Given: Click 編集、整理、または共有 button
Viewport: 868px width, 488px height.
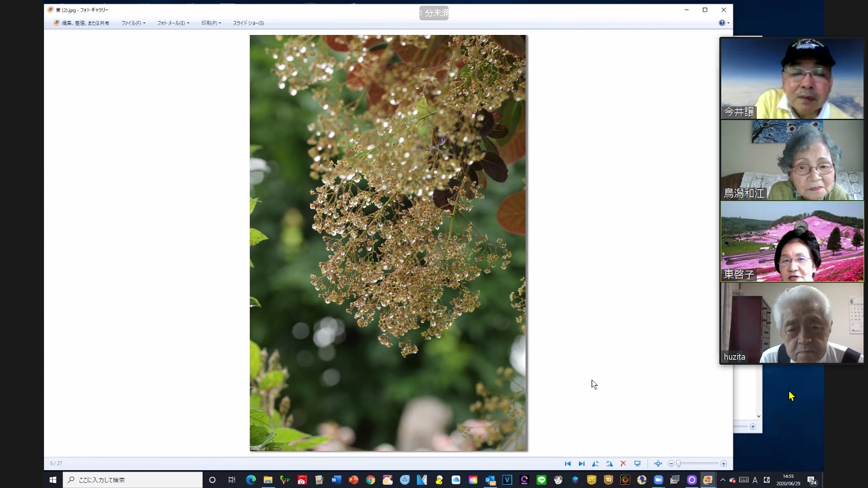Looking at the screenshot, I should (x=81, y=23).
